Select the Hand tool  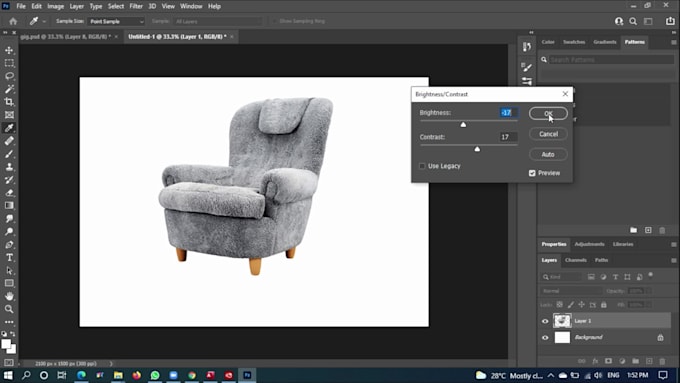pos(9,296)
